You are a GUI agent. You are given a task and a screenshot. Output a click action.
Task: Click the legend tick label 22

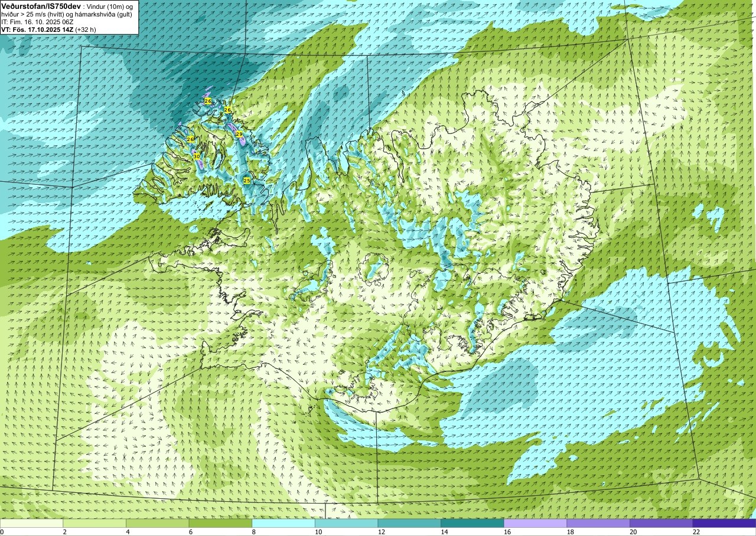coord(696,532)
